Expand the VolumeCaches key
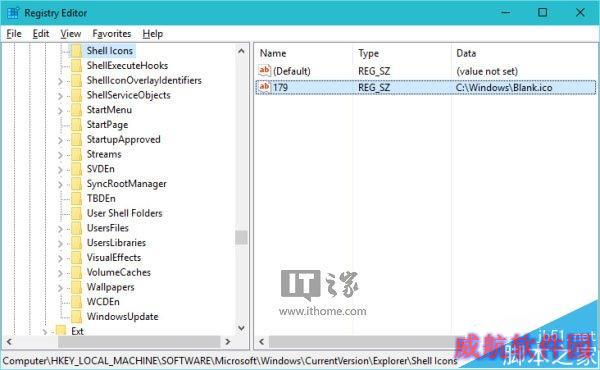 coord(60,273)
